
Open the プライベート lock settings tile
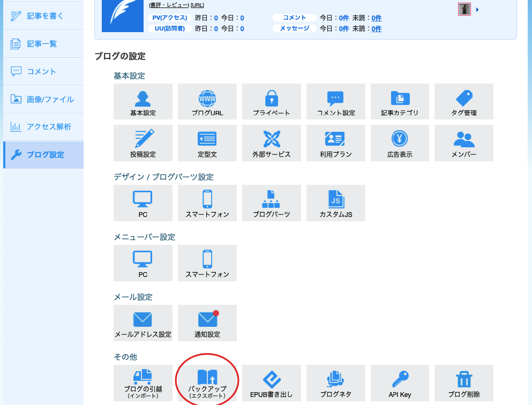272,101
